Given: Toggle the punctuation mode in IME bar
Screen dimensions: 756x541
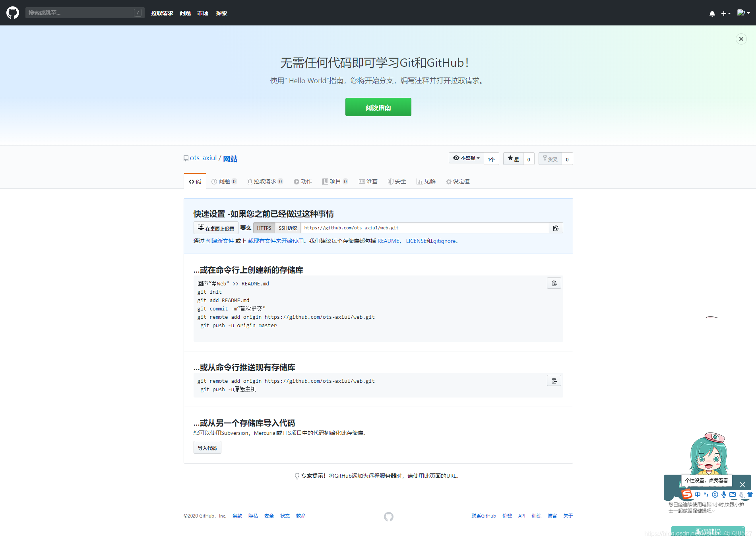Looking at the screenshot, I should (x=706, y=494).
